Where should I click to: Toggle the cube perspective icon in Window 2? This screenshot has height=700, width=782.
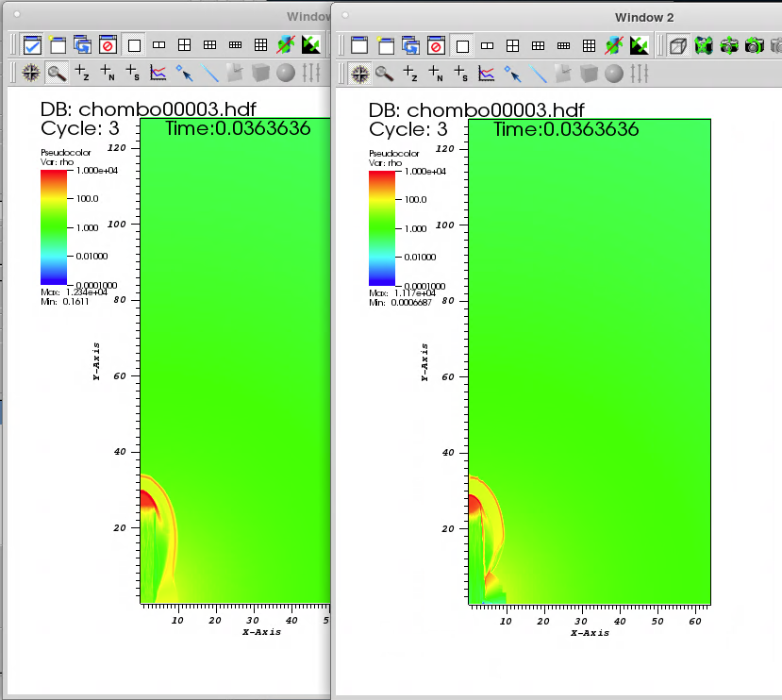pyautogui.click(x=678, y=46)
